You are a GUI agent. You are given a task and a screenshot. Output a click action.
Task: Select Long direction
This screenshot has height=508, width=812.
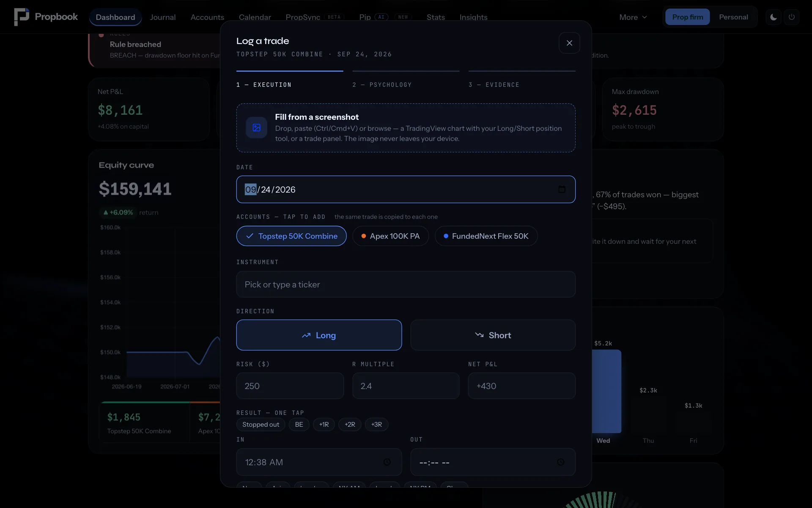319,335
